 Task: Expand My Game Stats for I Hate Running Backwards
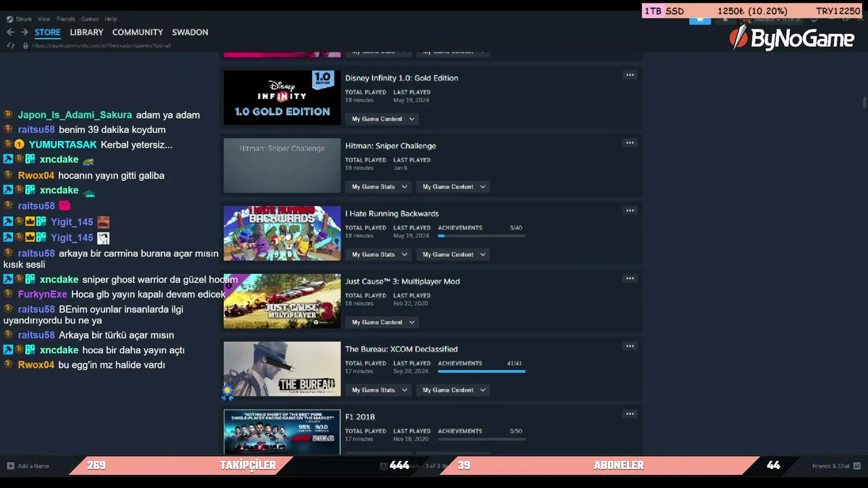click(379, 255)
